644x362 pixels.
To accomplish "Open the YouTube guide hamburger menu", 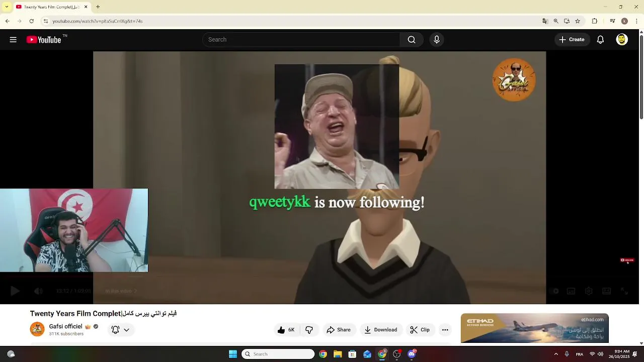I will (13, 40).
